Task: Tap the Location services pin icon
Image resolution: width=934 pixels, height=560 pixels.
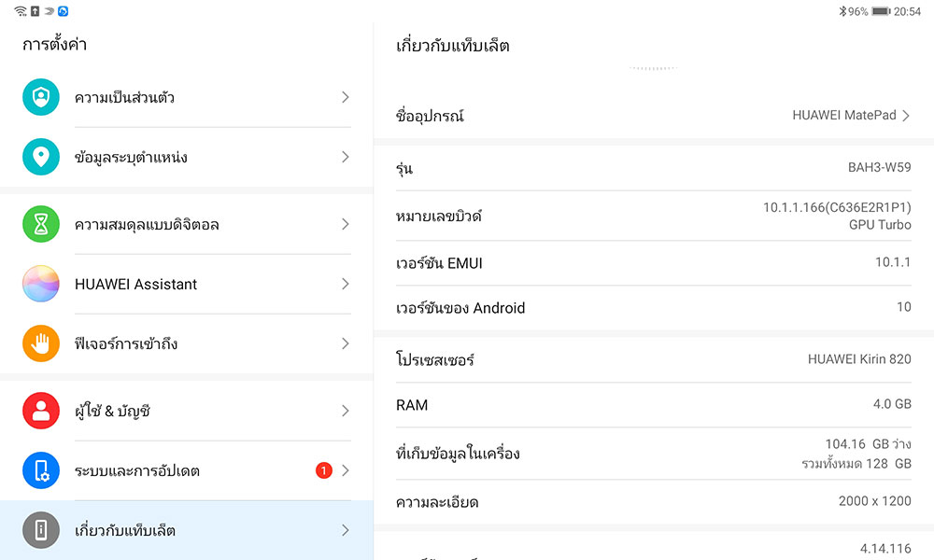Action: (41, 157)
